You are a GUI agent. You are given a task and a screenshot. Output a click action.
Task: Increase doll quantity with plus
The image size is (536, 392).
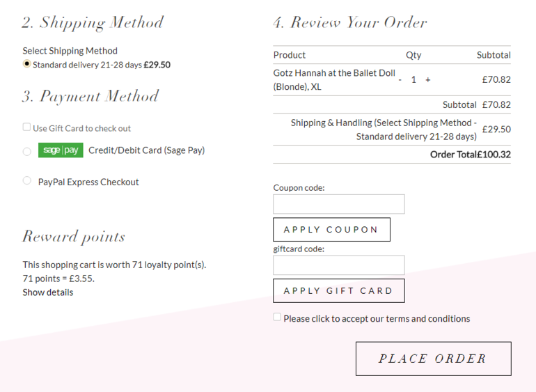(x=428, y=80)
